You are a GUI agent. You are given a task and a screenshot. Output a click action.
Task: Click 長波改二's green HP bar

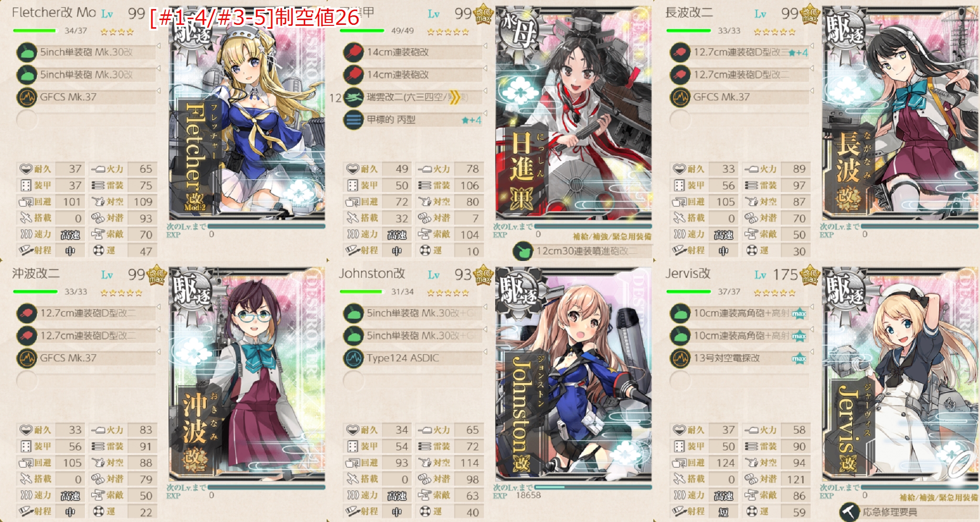689,31
